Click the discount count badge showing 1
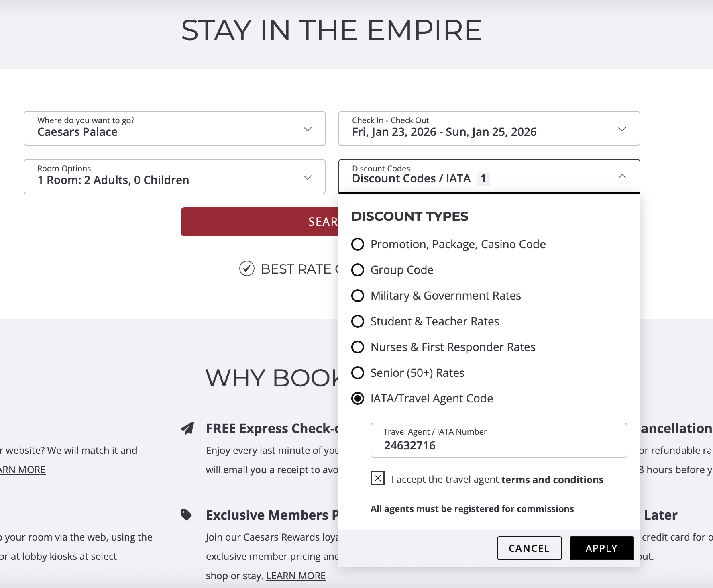 tap(483, 179)
